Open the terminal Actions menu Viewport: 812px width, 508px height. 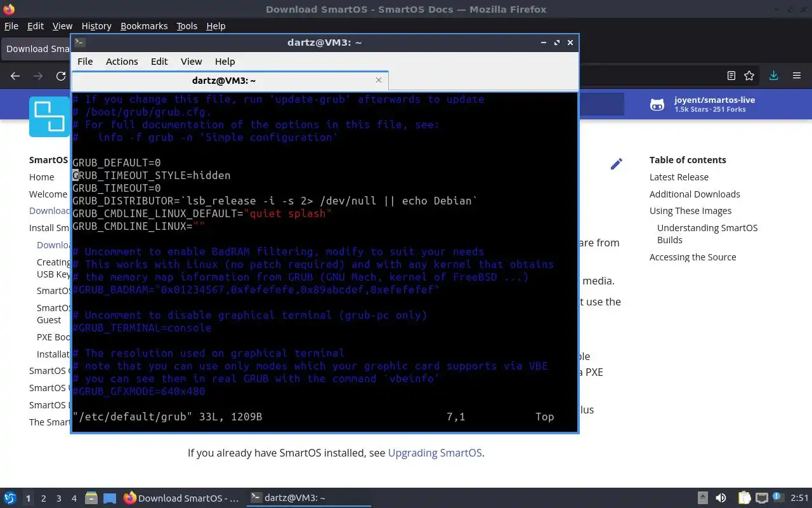122,62
